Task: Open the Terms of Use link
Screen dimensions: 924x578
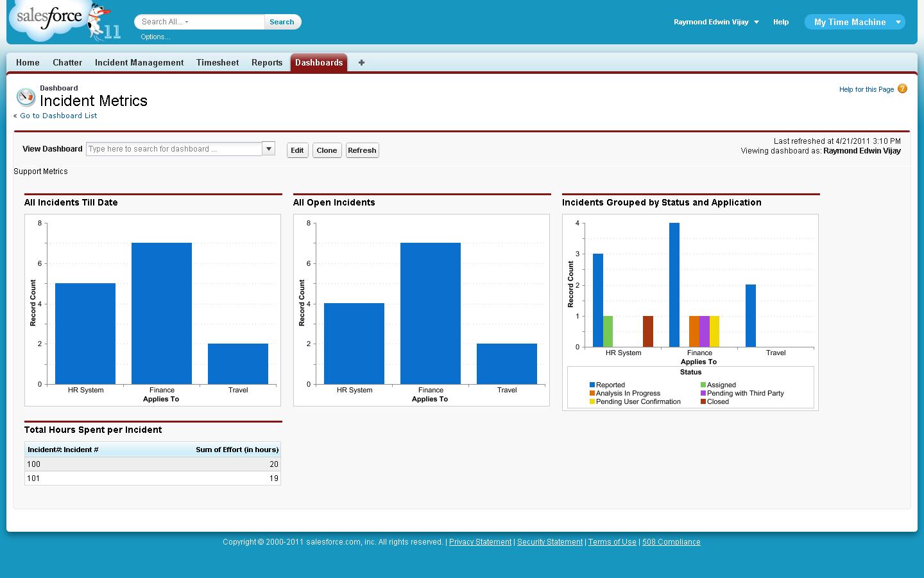Action: (612, 542)
